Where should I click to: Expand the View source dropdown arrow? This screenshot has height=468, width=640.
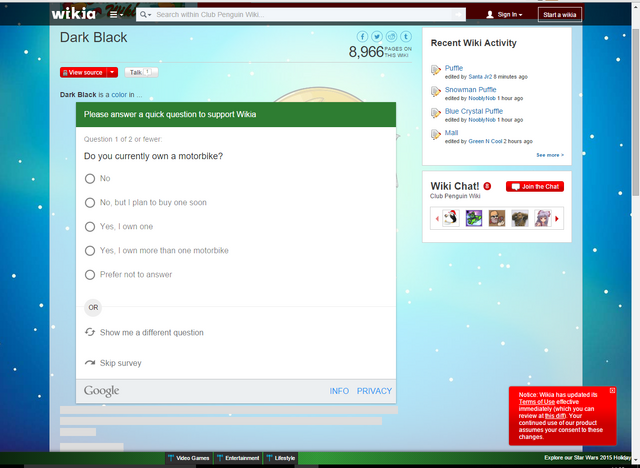pos(112,73)
